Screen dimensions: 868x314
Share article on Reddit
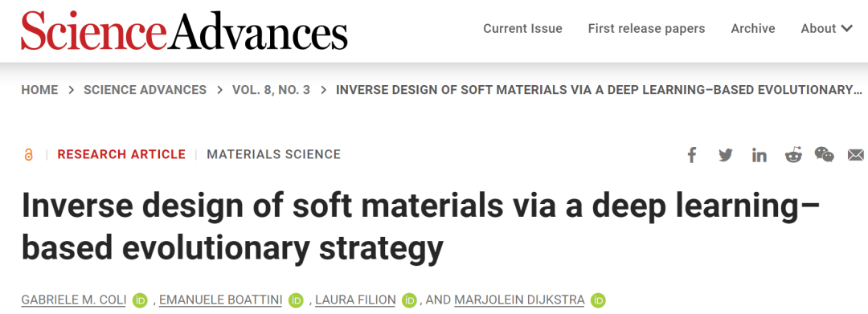pos(793,155)
